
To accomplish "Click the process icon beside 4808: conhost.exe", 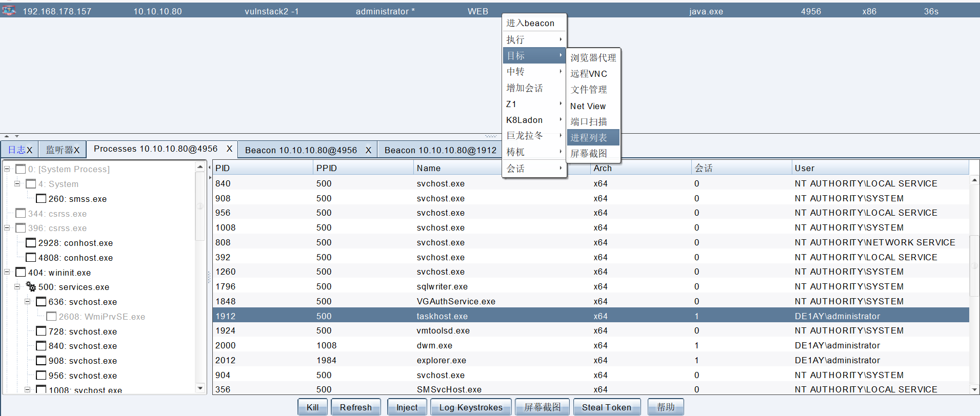I will 31,258.
